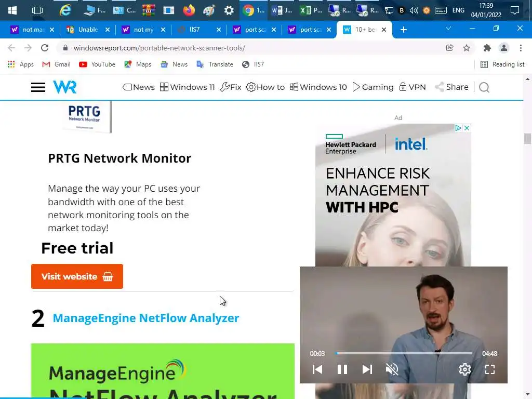Viewport: 532px width, 399px height.
Task: Switch to the 'Unable' tab
Action: (87, 30)
